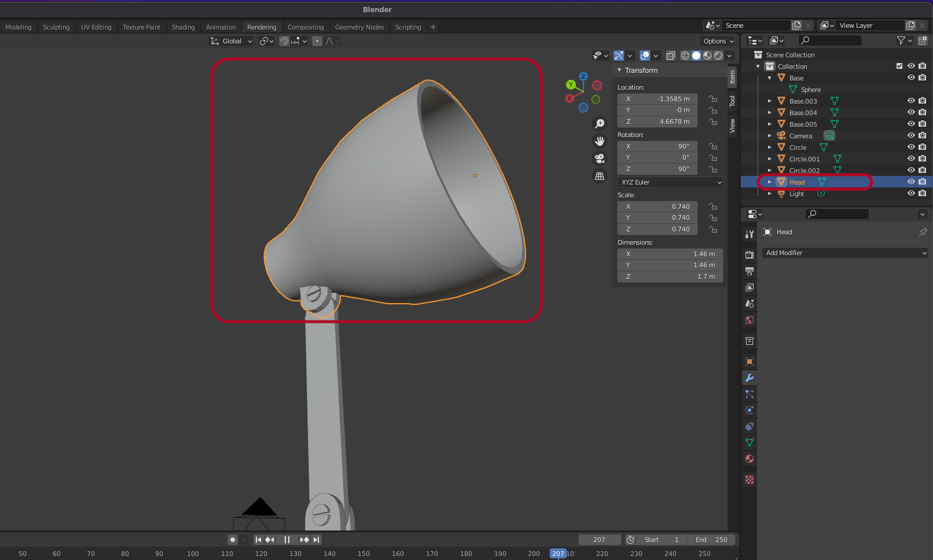The height and width of the screenshot is (560, 933).
Task: Open the Global transform orientation dropdown
Action: click(x=232, y=41)
